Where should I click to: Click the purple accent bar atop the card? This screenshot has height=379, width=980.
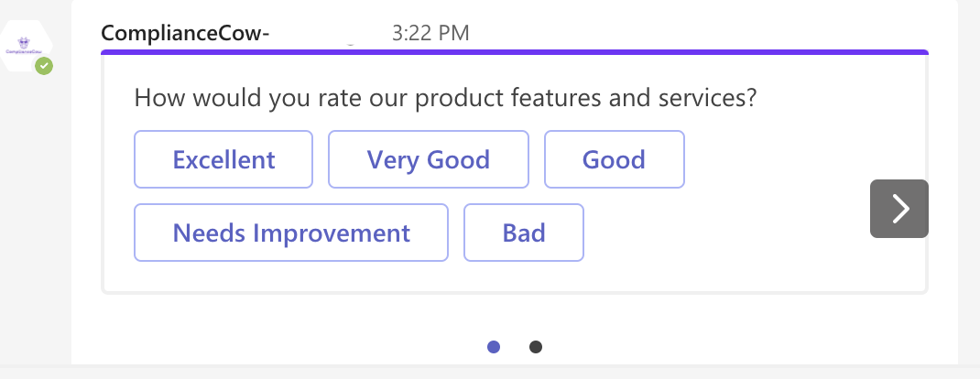[515, 52]
